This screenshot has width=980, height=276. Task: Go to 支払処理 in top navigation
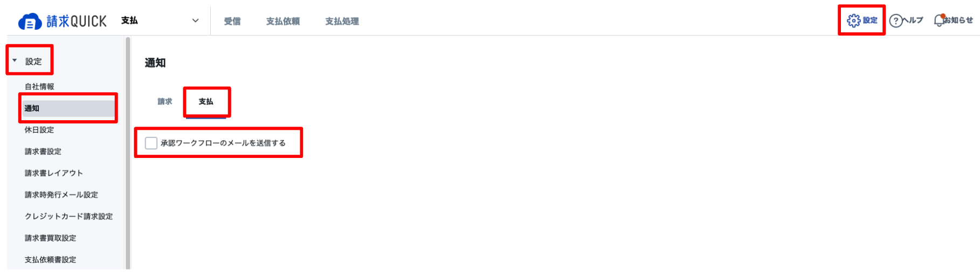pos(342,21)
